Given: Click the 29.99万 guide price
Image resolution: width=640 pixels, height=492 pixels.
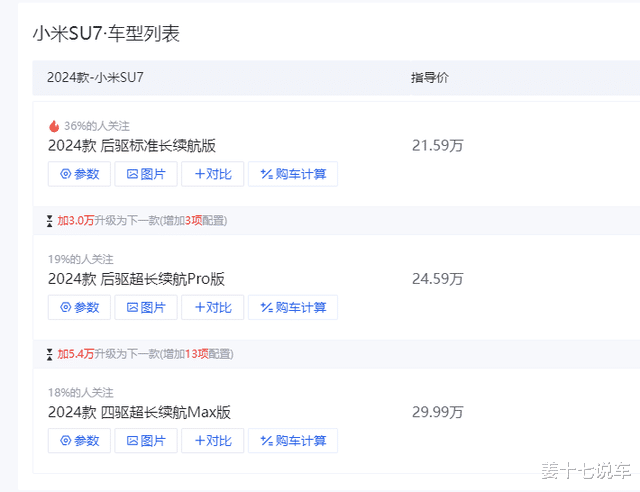Looking at the screenshot, I should pos(438,412).
